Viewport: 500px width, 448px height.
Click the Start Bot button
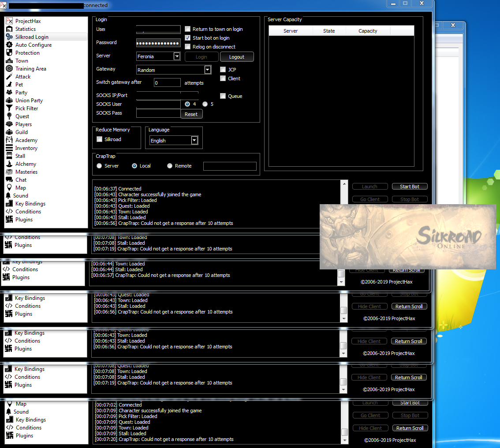(x=410, y=187)
